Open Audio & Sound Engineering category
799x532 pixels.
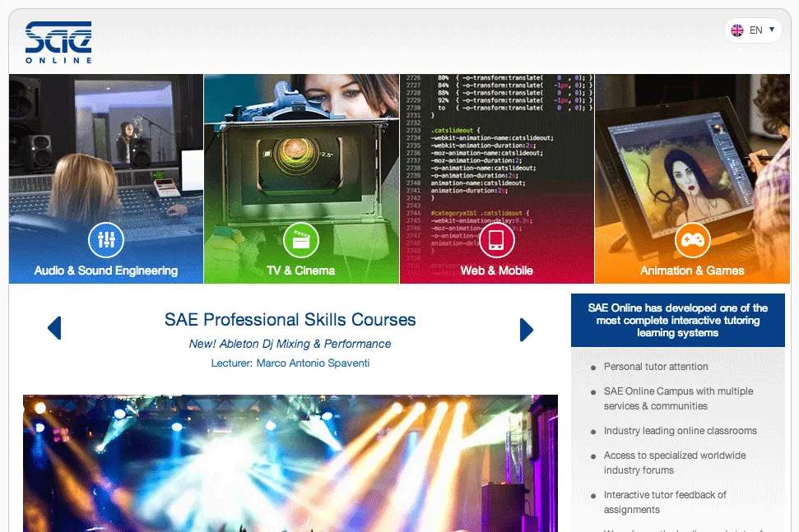tap(106, 178)
